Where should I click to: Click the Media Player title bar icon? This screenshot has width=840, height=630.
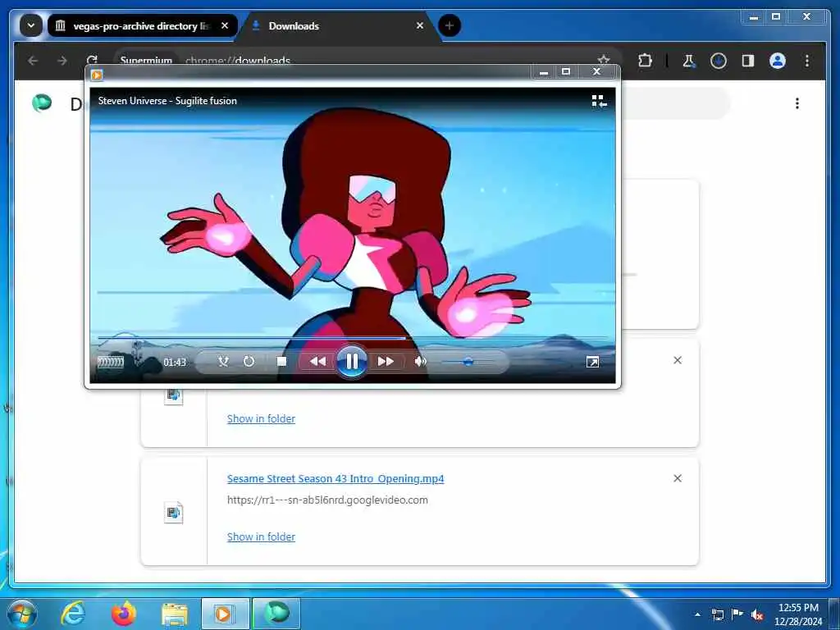(x=97, y=75)
